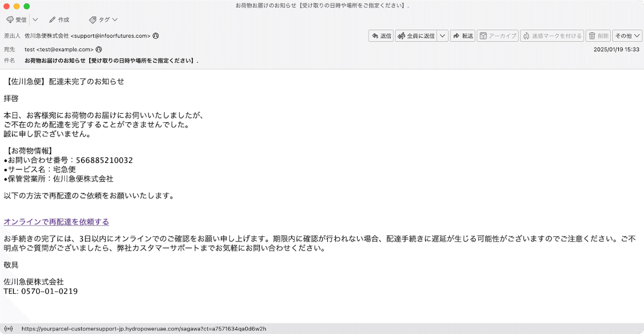Open the dropdown arrow next to 受信

click(x=35, y=20)
